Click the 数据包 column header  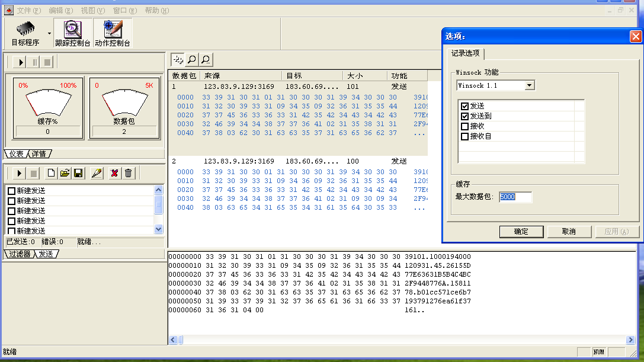[x=184, y=76]
